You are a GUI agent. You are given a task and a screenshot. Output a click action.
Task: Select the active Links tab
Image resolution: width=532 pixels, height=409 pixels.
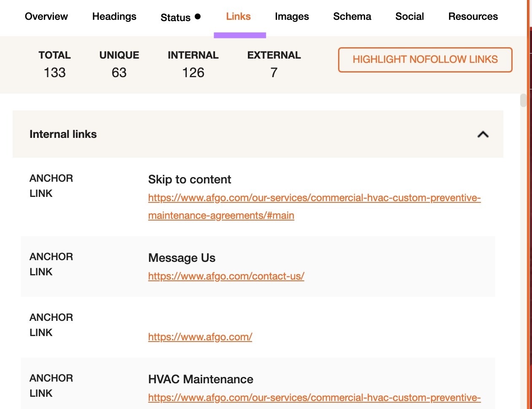238,16
